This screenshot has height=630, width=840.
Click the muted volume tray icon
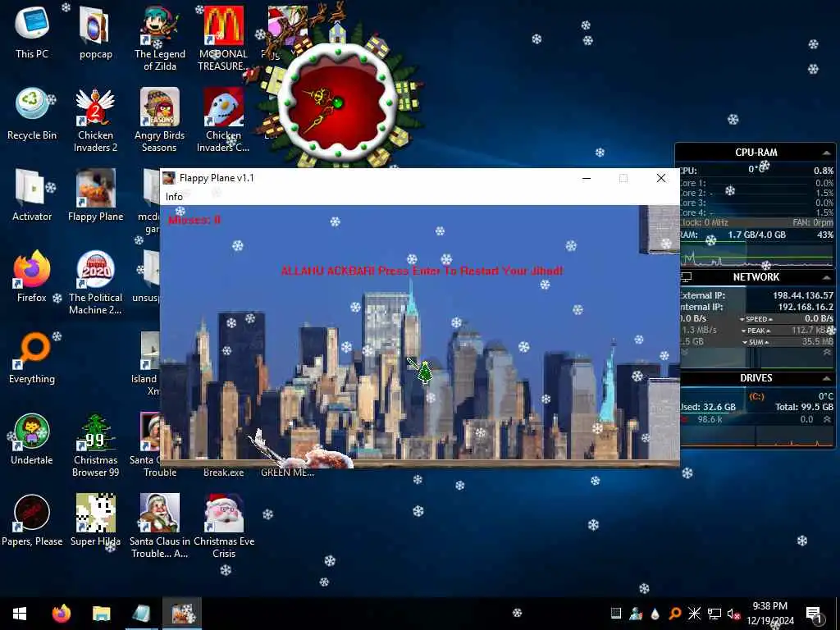(733, 614)
